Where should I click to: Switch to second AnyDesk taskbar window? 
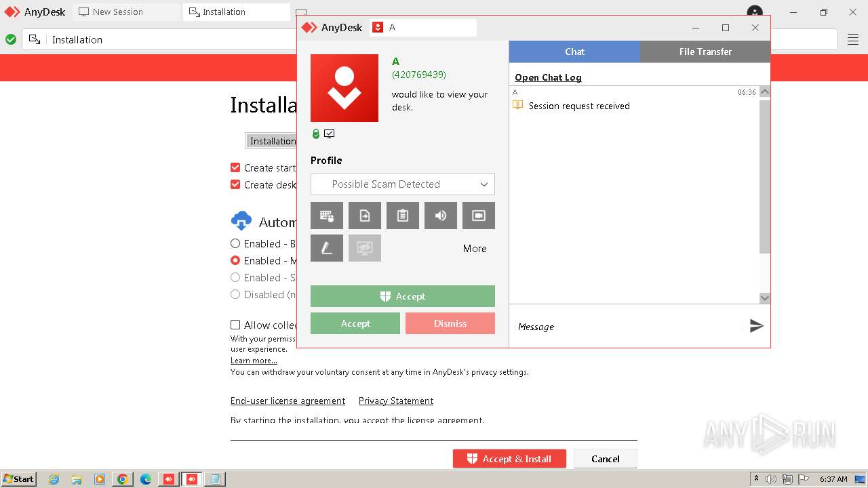pyautogui.click(x=192, y=479)
